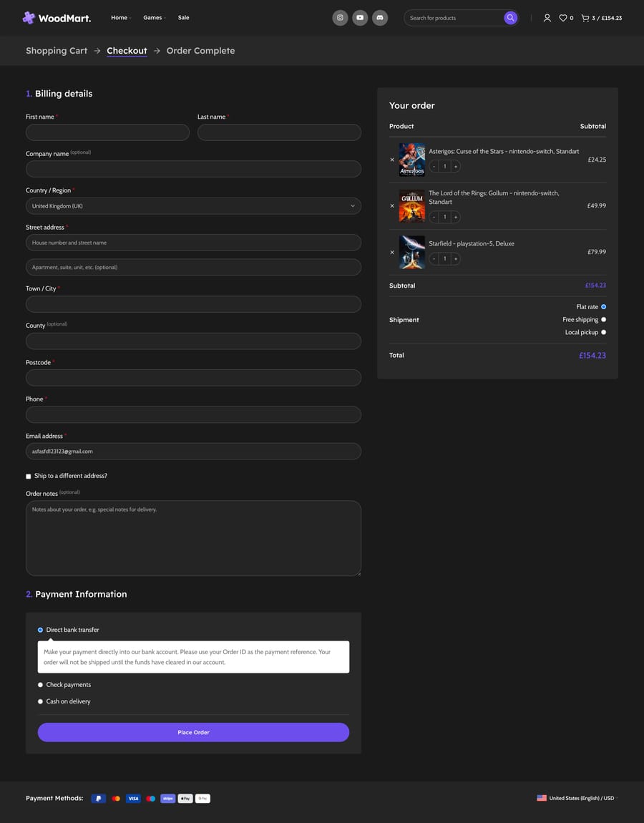Click the Starfield product thumbnail
644x823 pixels.
412,252
